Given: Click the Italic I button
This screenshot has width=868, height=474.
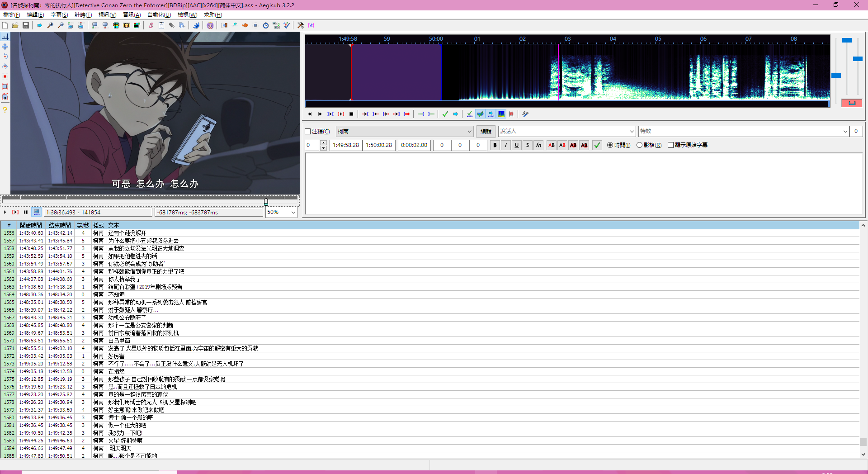Looking at the screenshot, I should pos(506,145).
